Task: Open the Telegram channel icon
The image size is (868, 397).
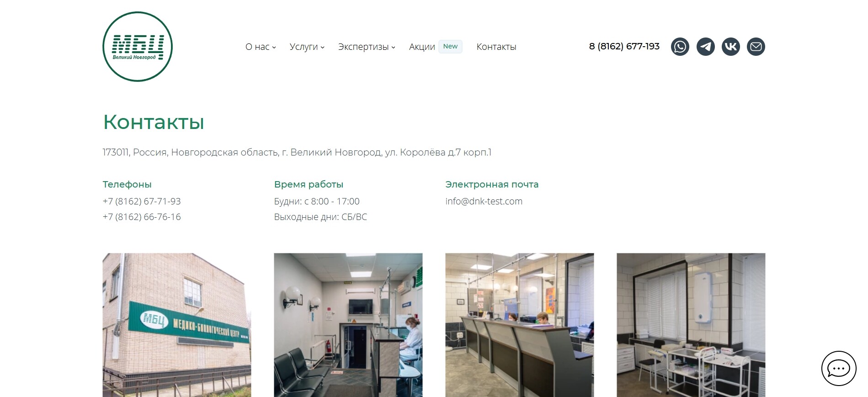Action: point(705,47)
